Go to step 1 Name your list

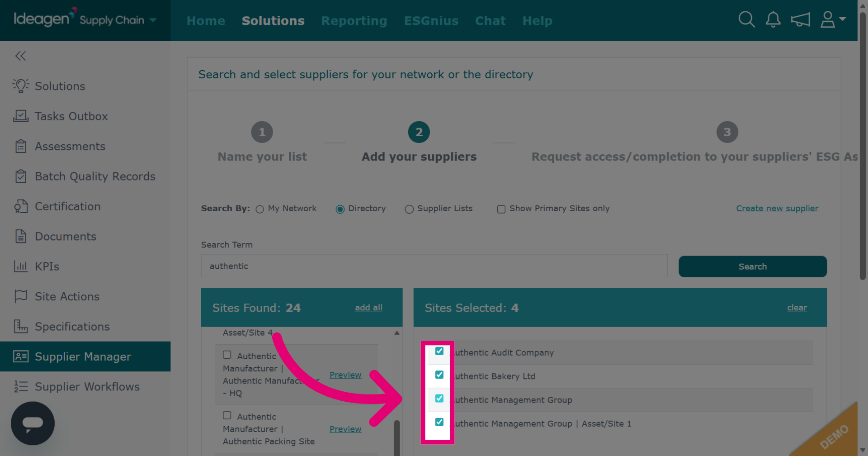pos(262,142)
